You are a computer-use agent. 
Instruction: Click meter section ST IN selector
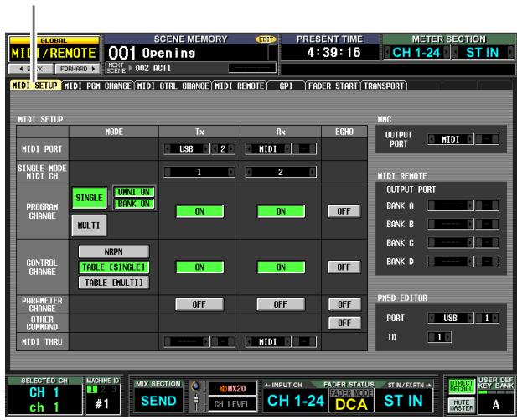click(483, 53)
